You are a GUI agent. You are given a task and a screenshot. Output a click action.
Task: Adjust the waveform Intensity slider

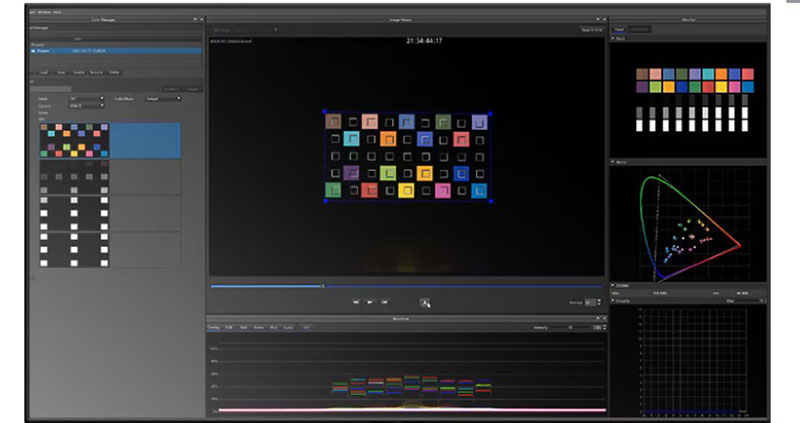[x=570, y=328]
